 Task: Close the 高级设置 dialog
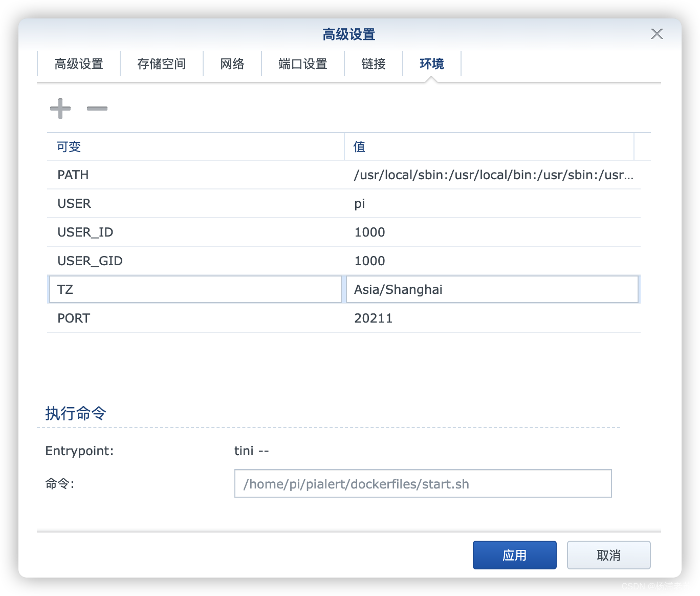tap(657, 34)
